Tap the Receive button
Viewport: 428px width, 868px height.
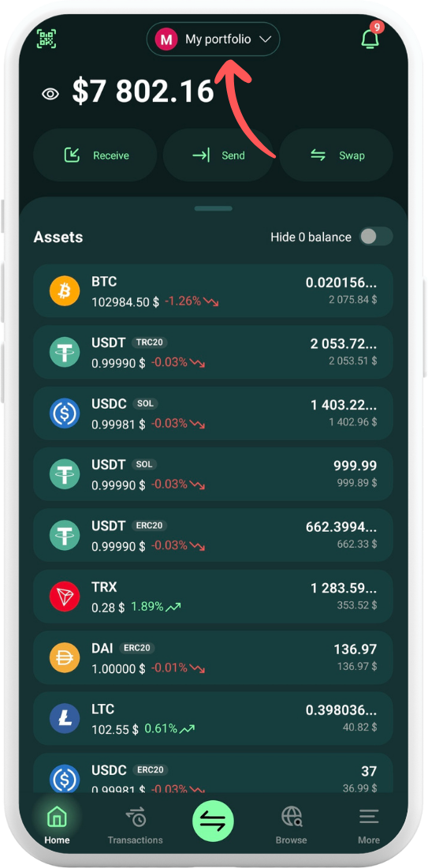pos(95,155)
